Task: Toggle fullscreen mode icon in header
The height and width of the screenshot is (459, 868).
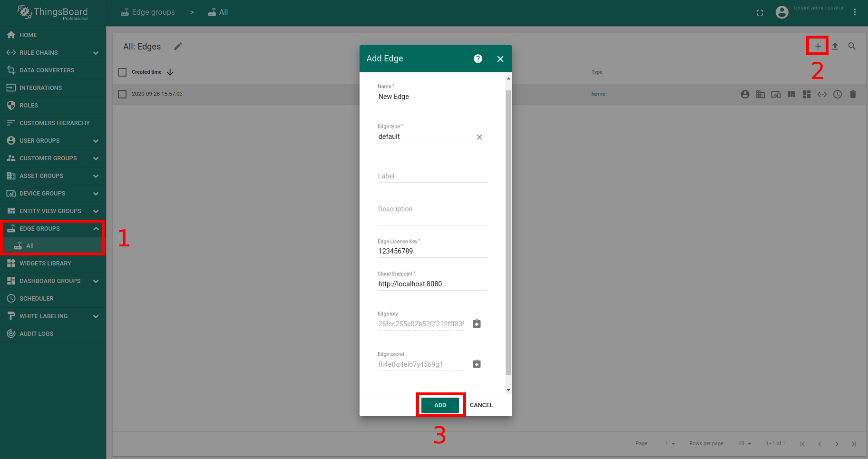Action: coord(760,13)
